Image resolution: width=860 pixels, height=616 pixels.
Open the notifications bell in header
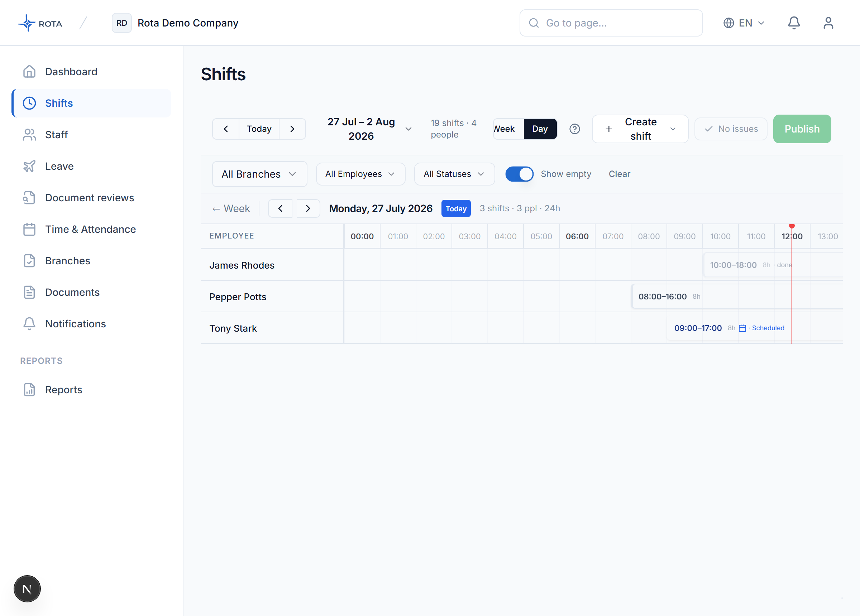click(794, 23)
